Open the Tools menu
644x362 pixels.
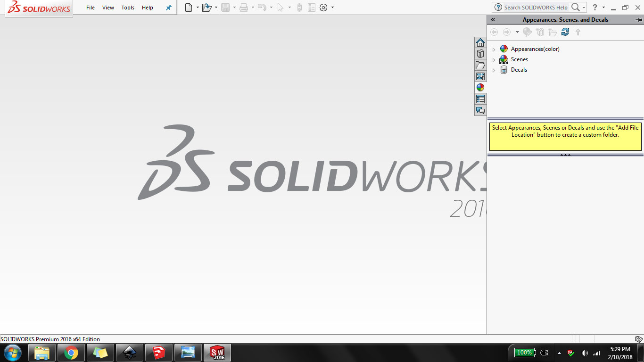tap(128, 8)
